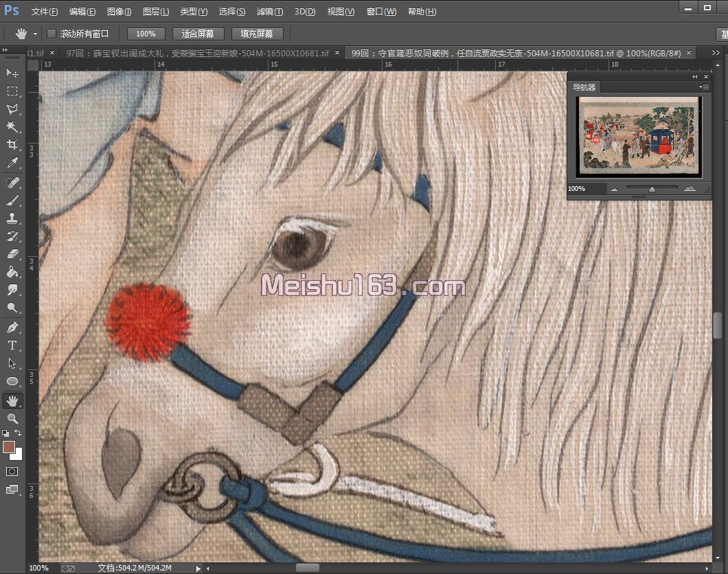
Task: Select the Magic Wand tool
Action: (12, 127)
